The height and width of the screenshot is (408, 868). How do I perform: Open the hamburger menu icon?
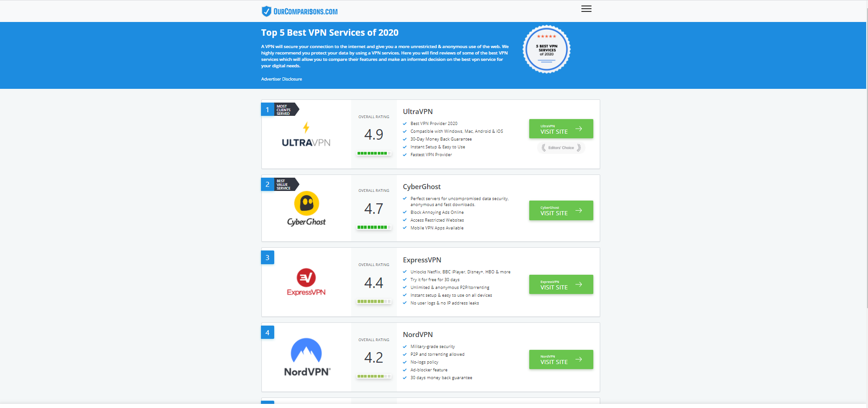[586, 9]
